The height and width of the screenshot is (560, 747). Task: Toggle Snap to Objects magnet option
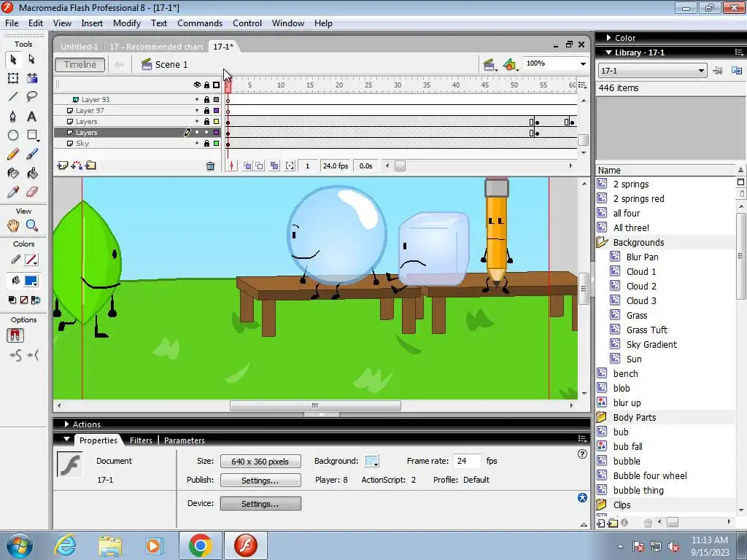[x=15, y=335]
